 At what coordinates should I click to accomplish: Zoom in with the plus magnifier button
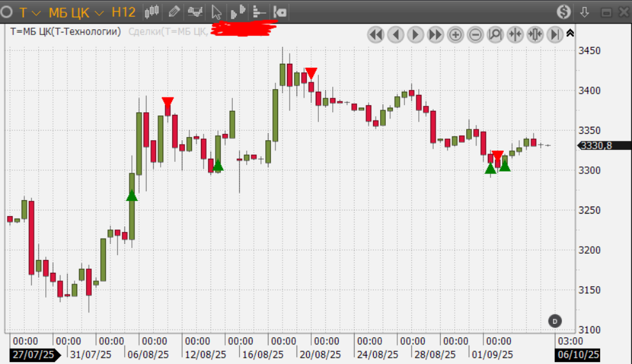[455, 34]
